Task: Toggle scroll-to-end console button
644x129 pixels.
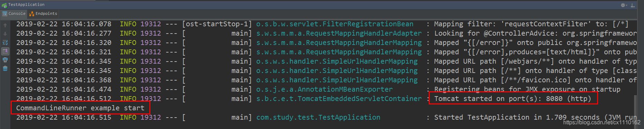Action: tap(5, 51)
